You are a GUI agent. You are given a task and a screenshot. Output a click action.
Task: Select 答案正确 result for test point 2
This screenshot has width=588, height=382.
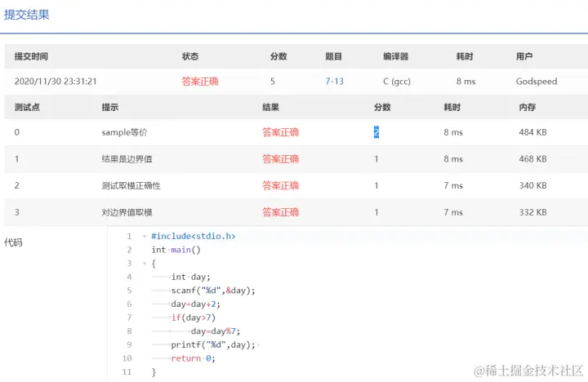coord(280,185)
